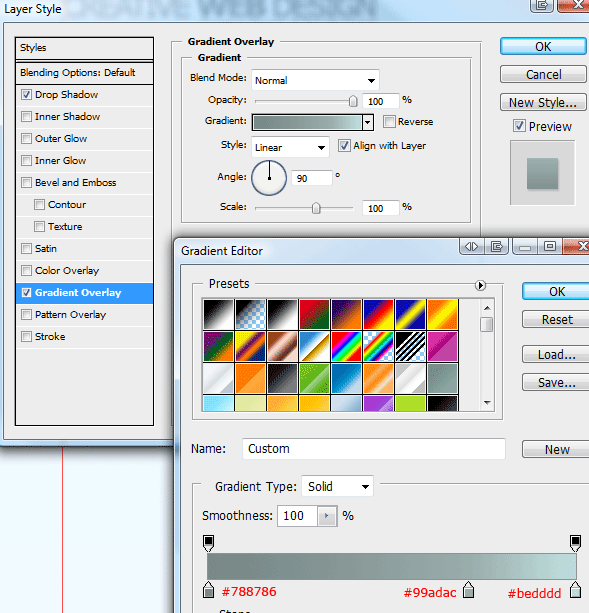The height and width of the screenshot is (613, 589).
Task: Select the Color Overlay row label
Action: (67, 271)
